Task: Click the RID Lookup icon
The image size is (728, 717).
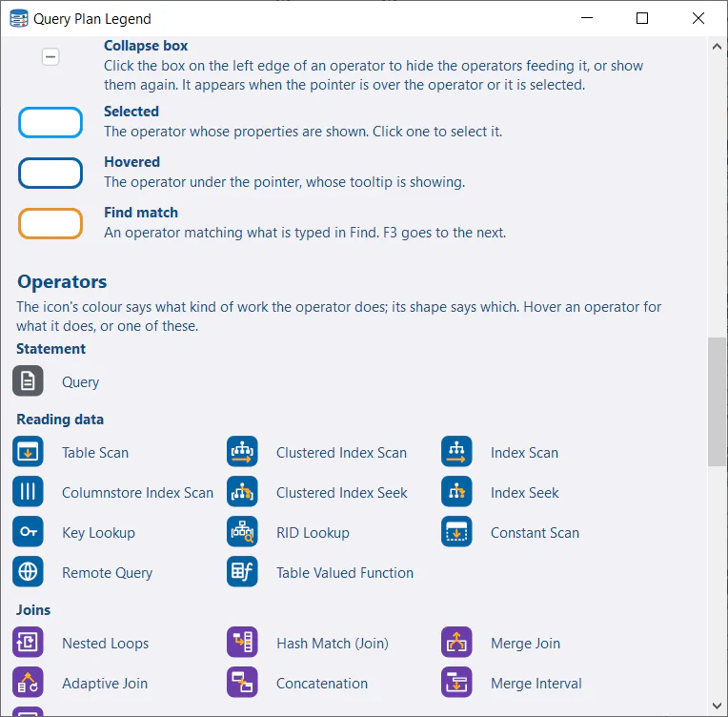Action: tap(242, 532)
